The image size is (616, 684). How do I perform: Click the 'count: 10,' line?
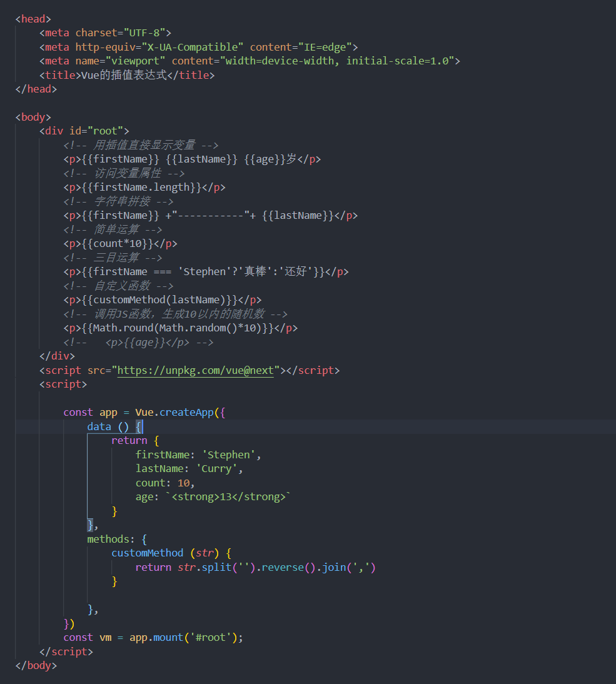[x=165, y=483]
